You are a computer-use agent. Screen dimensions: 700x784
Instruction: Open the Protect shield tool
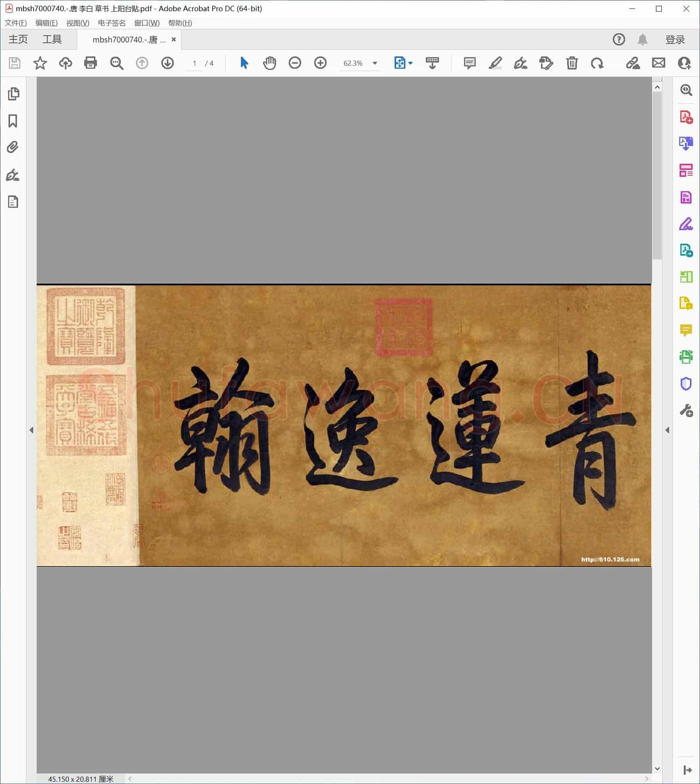[x=686, y=384]
